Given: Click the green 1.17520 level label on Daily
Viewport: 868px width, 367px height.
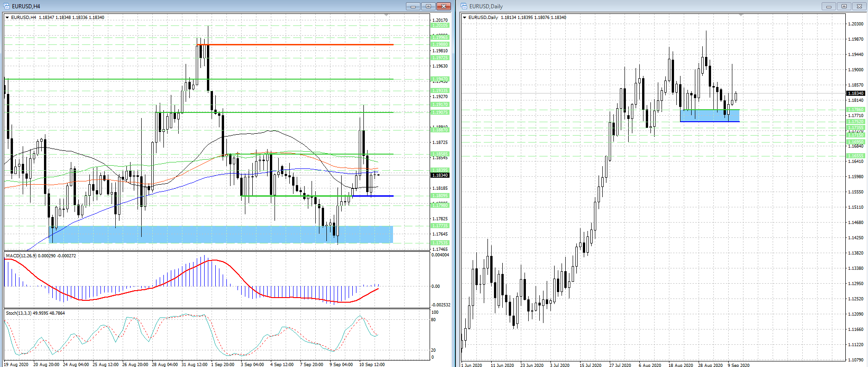Looking at the screenshot, I should 856,122.
